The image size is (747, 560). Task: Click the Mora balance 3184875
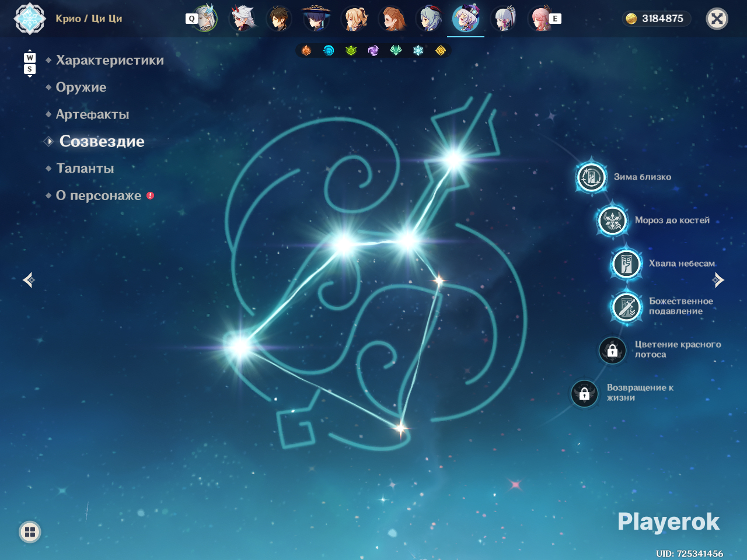coord(657,19)
